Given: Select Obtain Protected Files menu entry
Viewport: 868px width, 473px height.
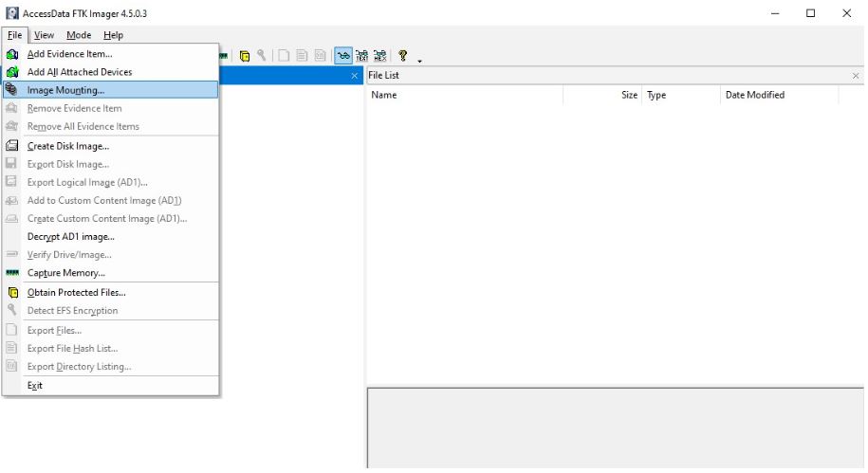Looking at the screenshot, I should coord(110,293).
